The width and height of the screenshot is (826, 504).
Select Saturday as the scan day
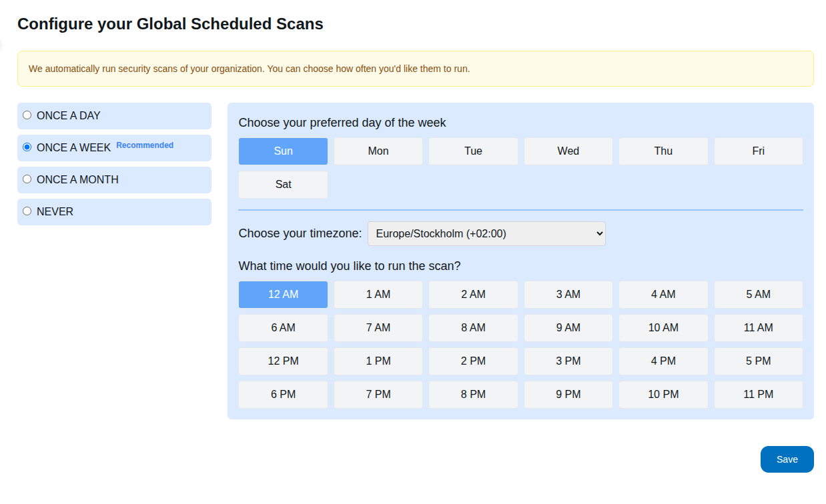(283, 184)
